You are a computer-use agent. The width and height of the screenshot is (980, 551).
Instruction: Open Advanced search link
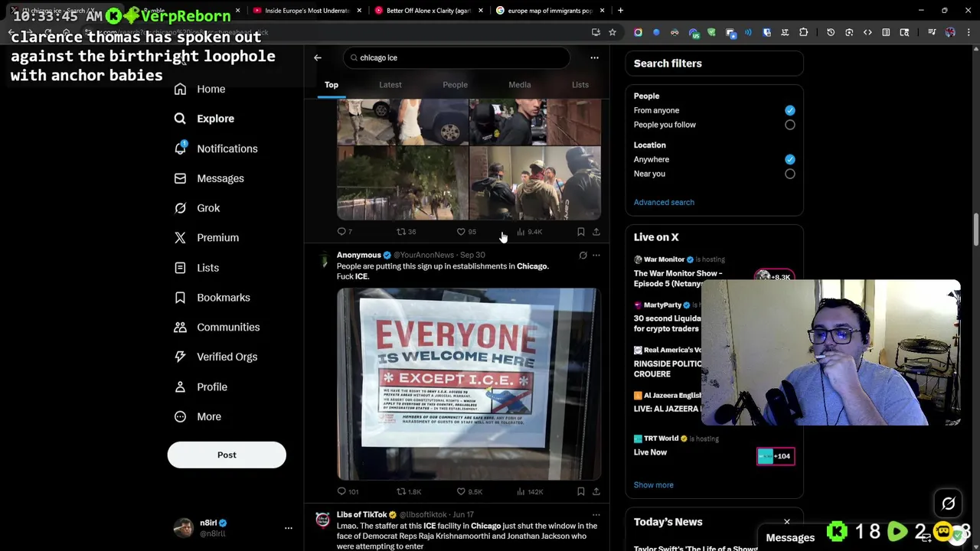coord(664,202)
